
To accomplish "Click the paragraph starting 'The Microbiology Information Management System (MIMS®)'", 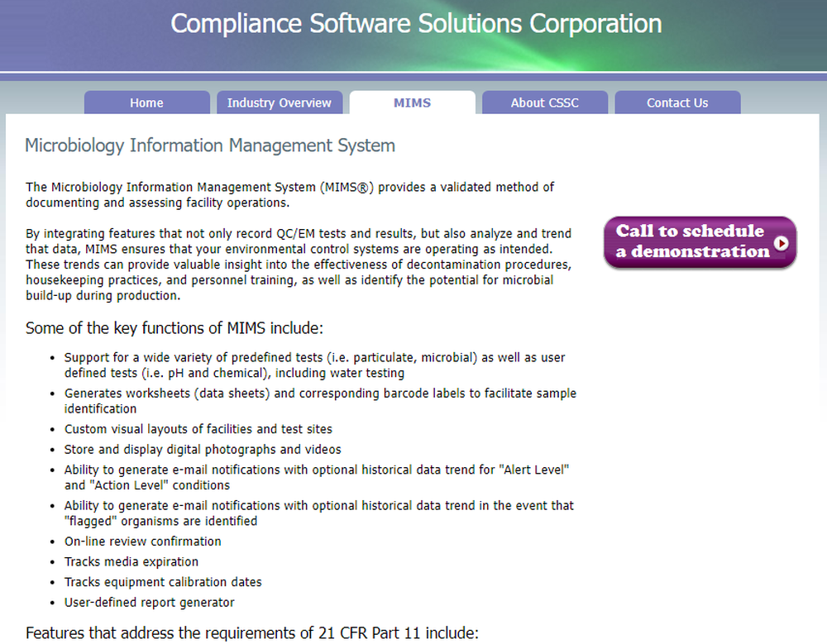I will (x=290, y=194).
